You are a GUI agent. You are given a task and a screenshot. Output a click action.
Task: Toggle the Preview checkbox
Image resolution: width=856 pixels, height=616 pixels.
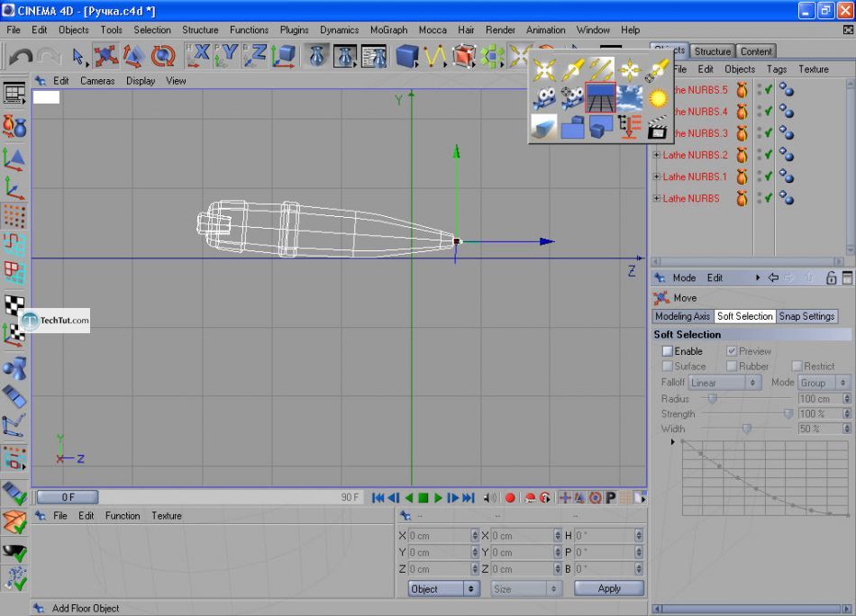click(x=732, y=351)
